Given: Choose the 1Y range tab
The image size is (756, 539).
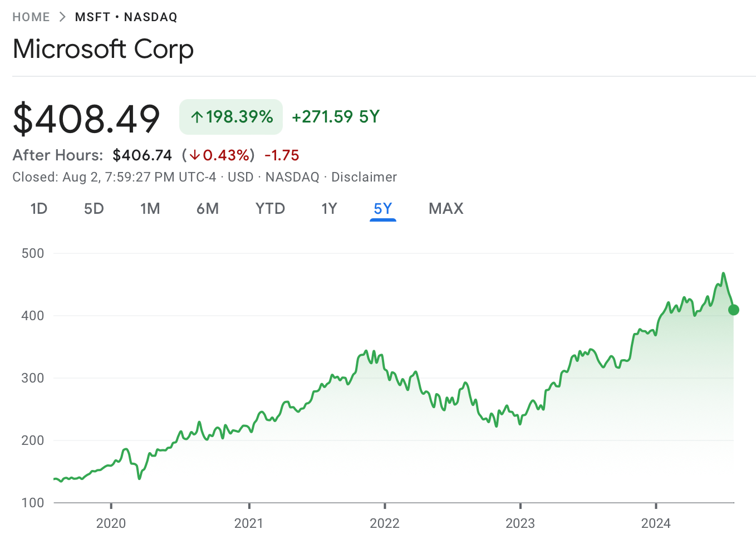Looking at the screenshot, I should pos(330,209).
